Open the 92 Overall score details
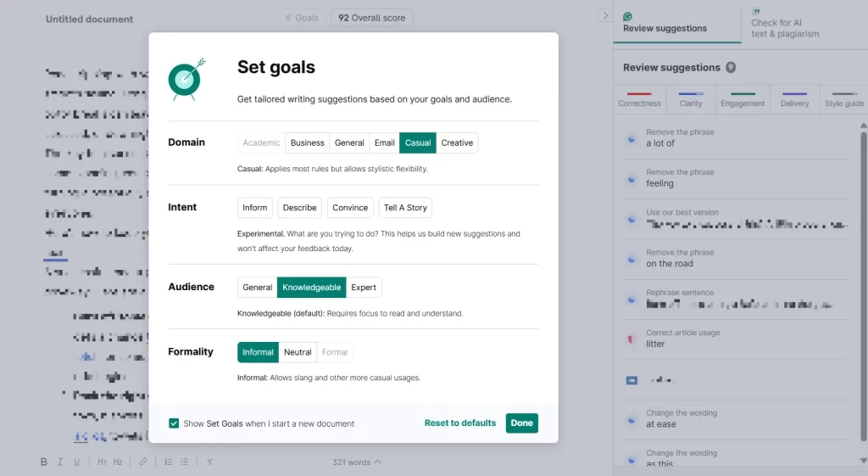 click(371, 17)
